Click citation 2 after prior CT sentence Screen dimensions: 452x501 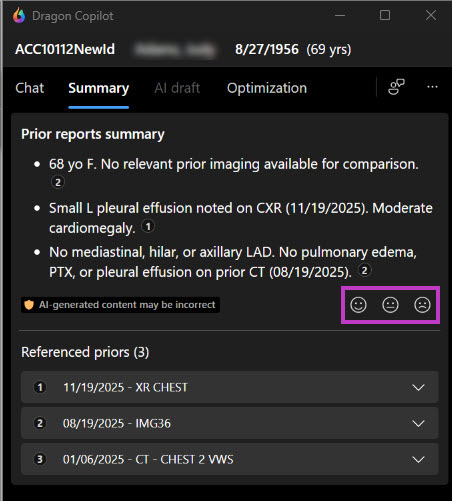pyautogui.click(x=365, y=270)
